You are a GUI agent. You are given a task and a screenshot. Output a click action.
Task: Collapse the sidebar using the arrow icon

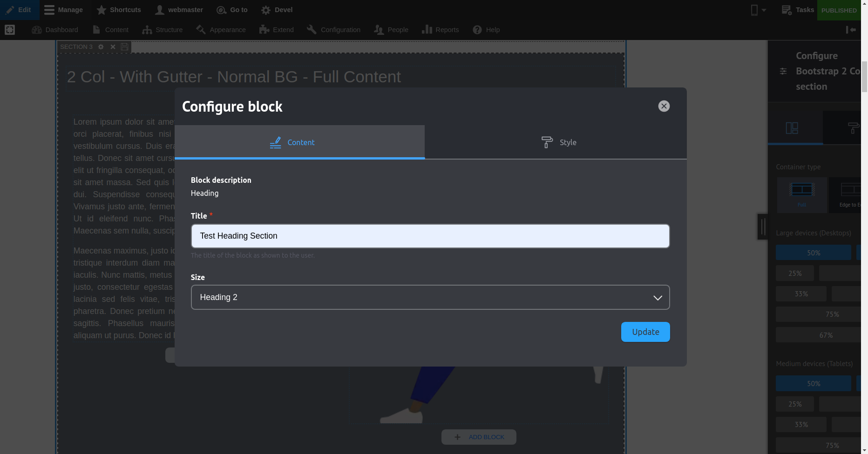point(851,30)
